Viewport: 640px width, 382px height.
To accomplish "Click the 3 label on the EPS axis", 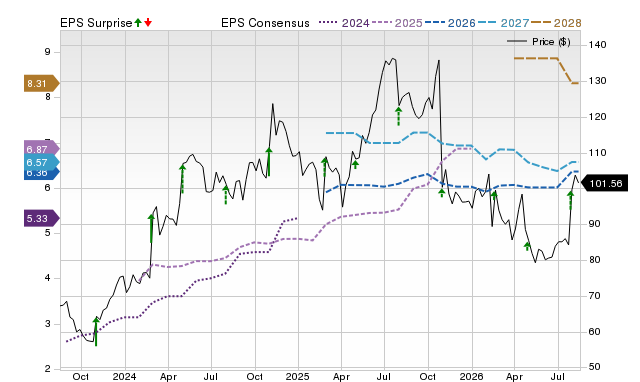I will [x=48, y=324].
